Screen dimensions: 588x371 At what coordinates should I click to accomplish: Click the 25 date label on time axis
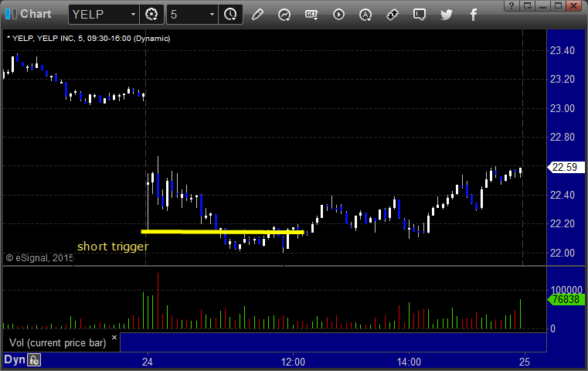point(525,362)
